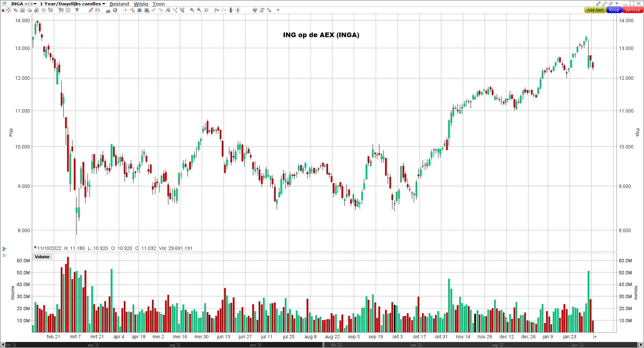Click the circular arrows refresh icon
This screenshot has height=348, width=644.
click(262, 10)
